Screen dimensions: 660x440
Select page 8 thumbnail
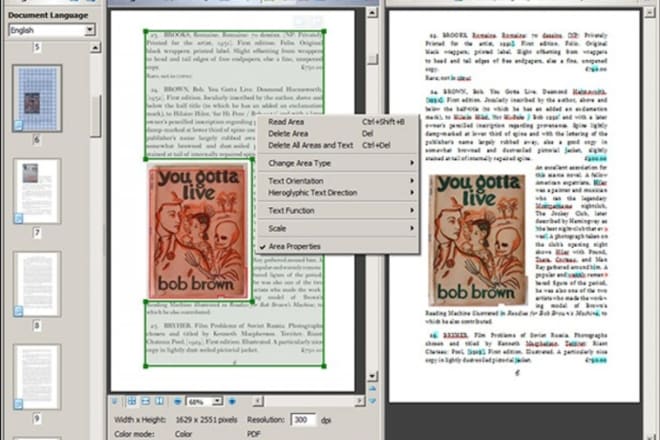coord(37,284)
